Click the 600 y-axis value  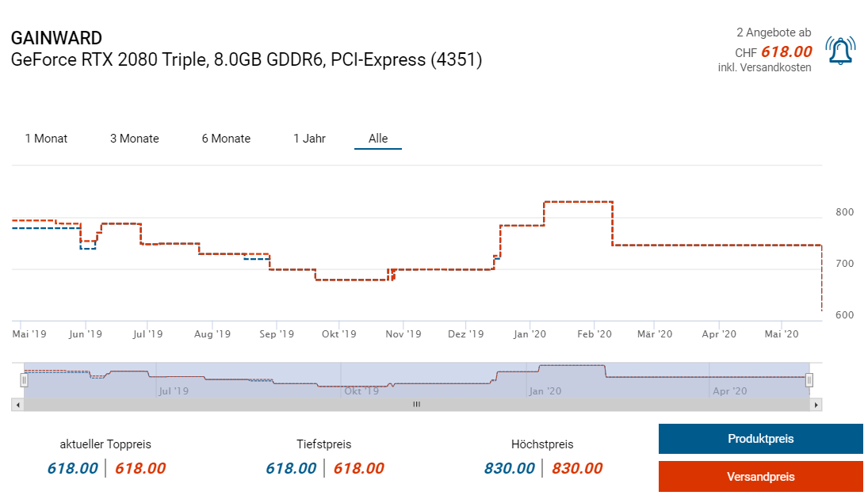pyautogui.click(x=845, y=315)
